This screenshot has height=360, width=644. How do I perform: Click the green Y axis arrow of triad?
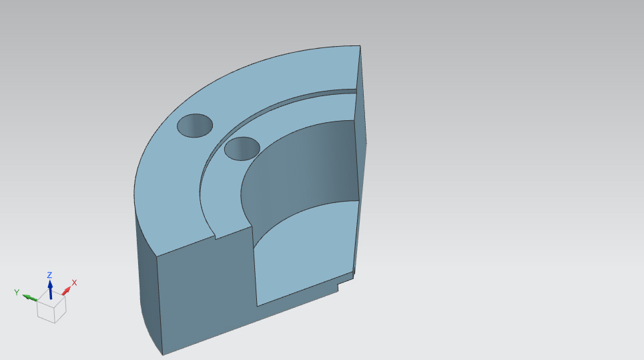(x=29, y=297)
